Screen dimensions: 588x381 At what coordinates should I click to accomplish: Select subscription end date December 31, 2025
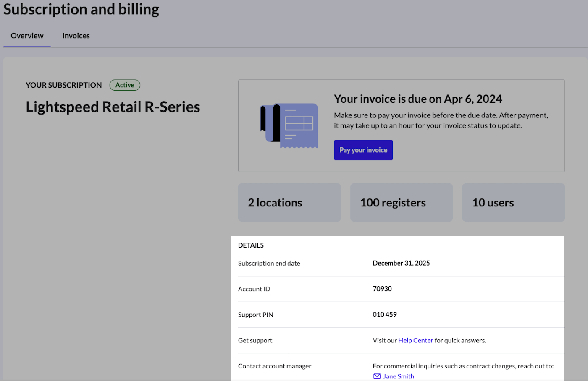pyautogui.click(x=401, y=263)
